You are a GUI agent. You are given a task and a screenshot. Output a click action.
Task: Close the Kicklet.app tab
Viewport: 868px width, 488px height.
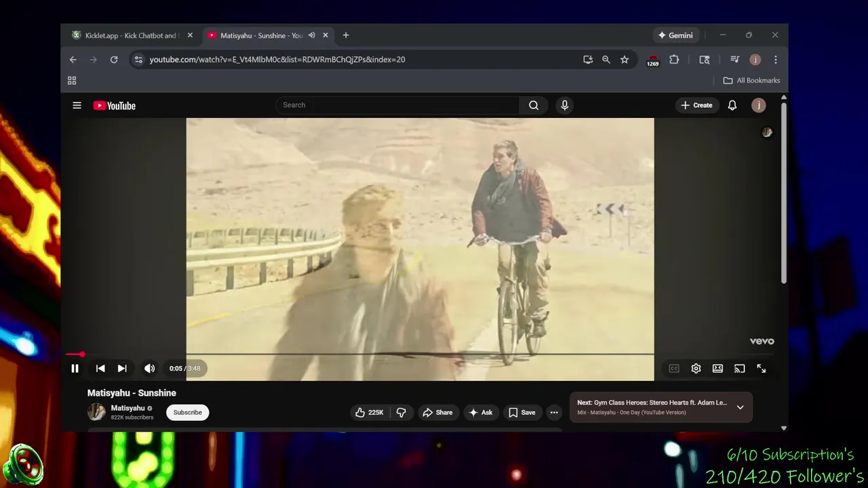click(190, 35)
